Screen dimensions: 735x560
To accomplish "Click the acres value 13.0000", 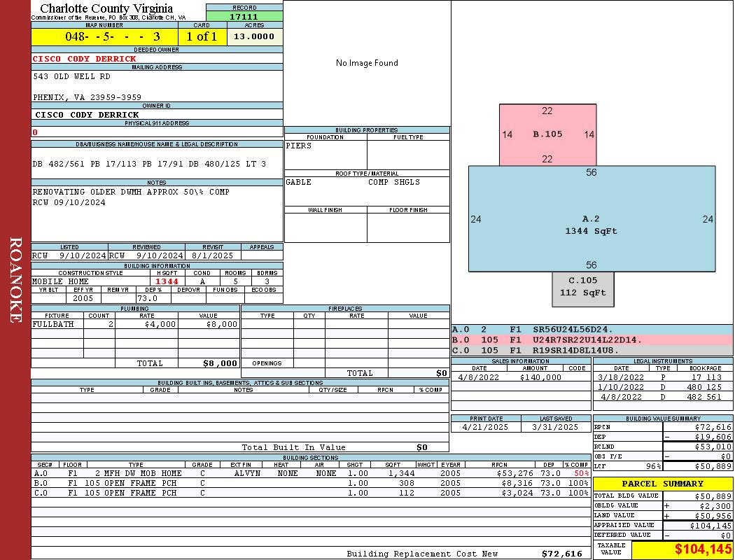I will tap(254, 36).
